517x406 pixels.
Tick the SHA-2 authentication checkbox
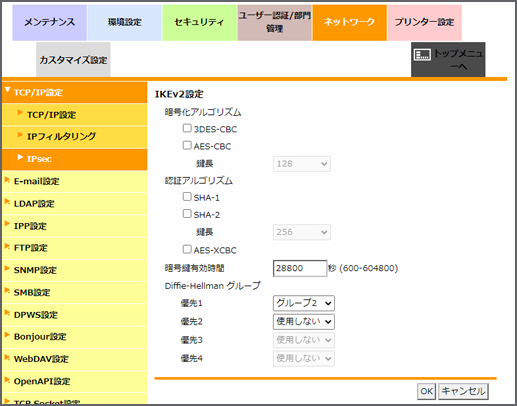coord(187,214)
